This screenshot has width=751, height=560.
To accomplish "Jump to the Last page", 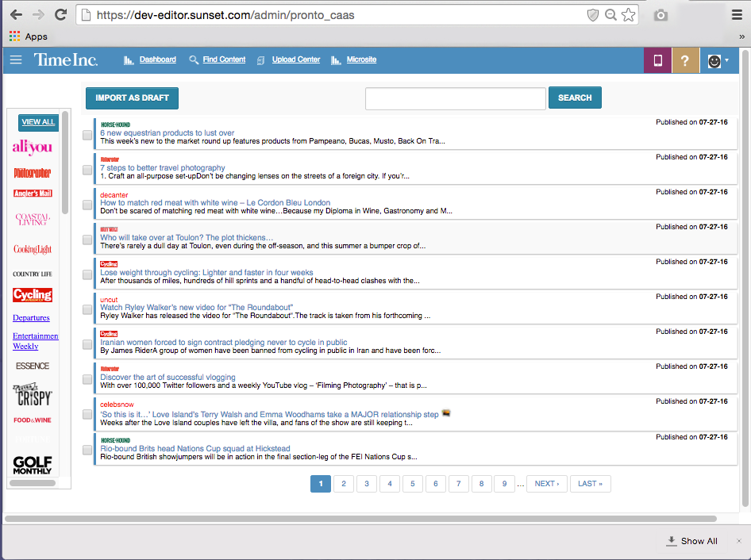I will click(590, 484).
